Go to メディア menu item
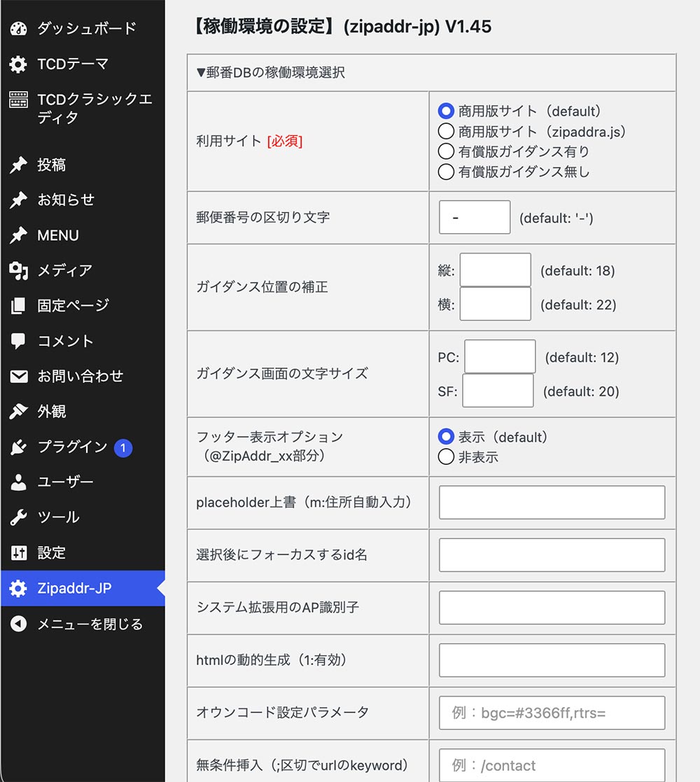Screen dimensions: 700x782 pyautogui.click(x=83, y=271)
